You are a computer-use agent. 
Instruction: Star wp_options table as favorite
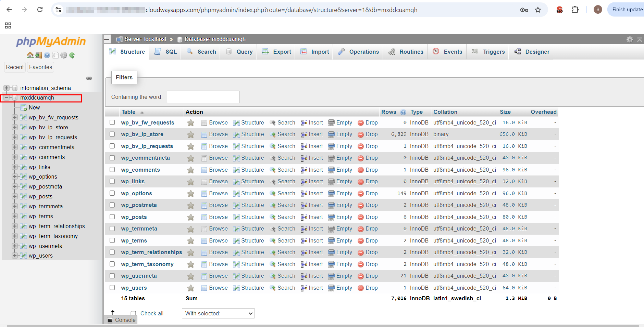coord(191,194)
